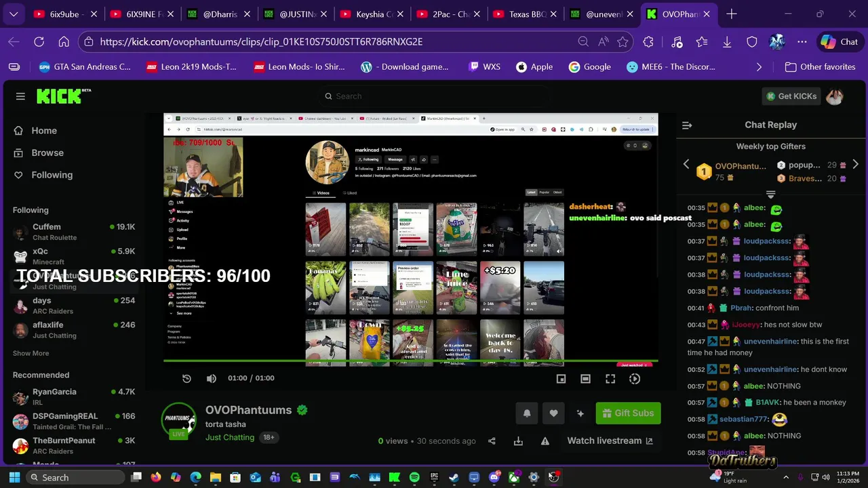Click the OVOPhantuums live avatar

pyautogui.click(x=178, y=420)
